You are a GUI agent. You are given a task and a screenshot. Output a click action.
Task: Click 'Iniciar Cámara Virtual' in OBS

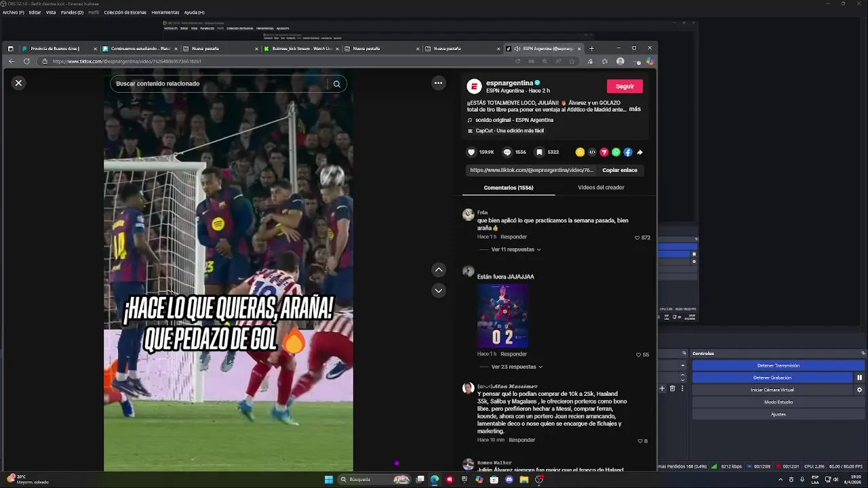point(772,390)
